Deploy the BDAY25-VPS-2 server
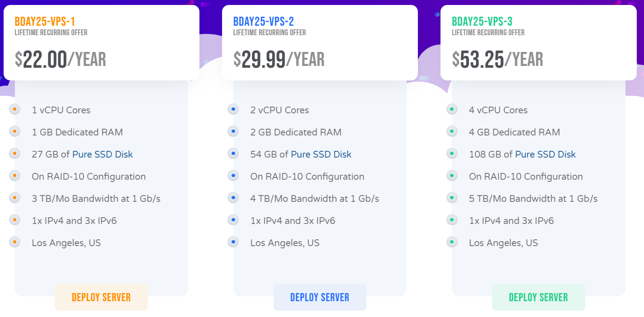Viewport: 644px width, 317px height. point(320,297)
